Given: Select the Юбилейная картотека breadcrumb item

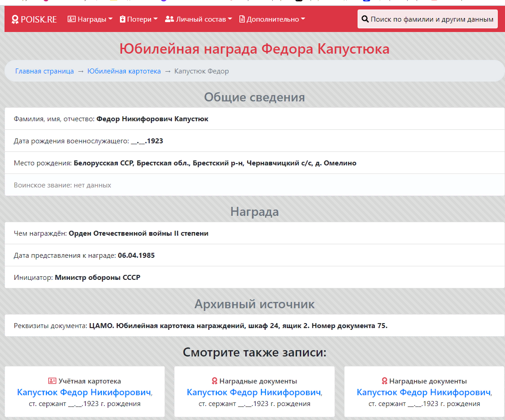Looking at the screenshot, I should click(x=124, y=71).
